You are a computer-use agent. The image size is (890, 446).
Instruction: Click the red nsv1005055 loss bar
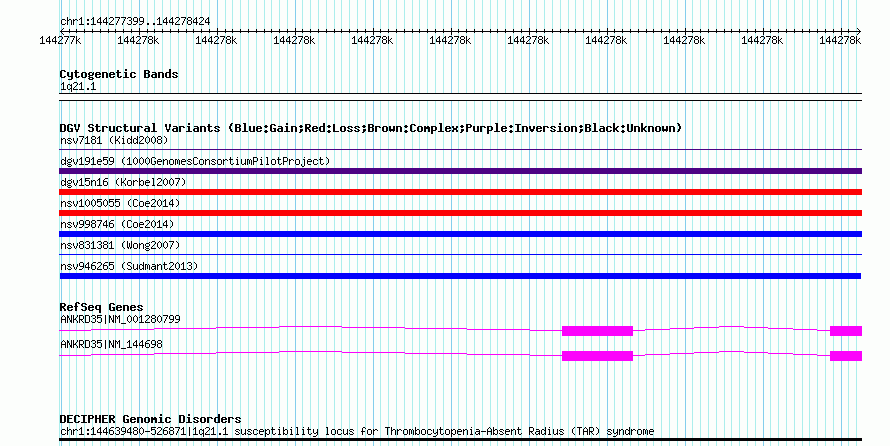pos(460,213)
